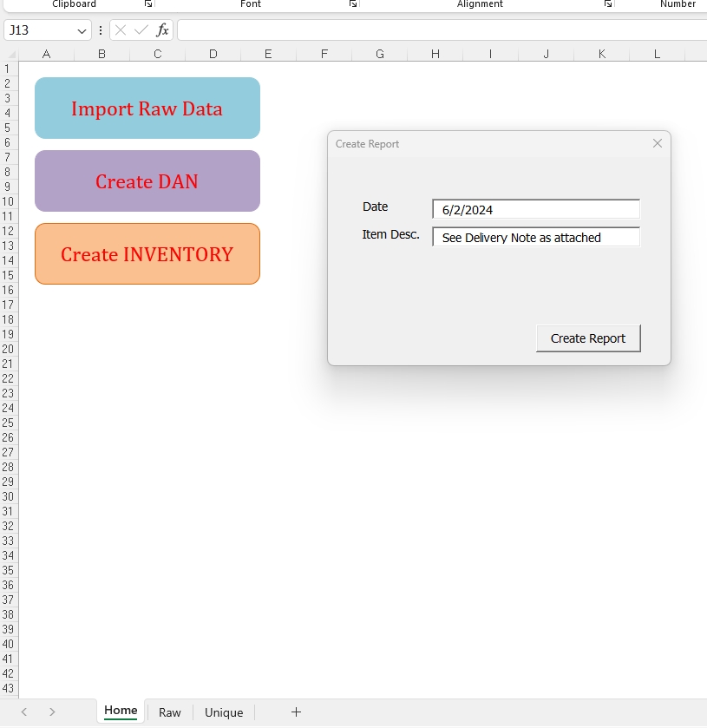707x728 pixels.
Task: Switch to the Unique sheet tab
Action: point(223,712)
